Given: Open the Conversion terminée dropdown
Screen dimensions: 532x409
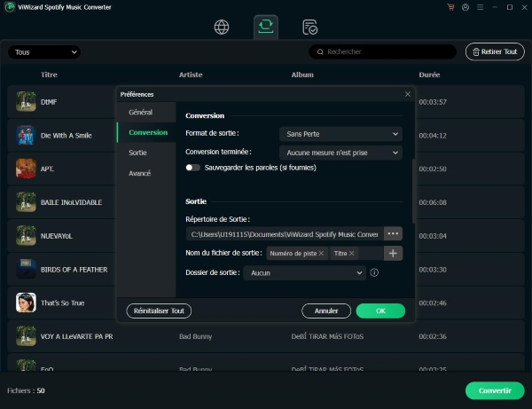Looking at the screenshot, I should pos(340,153).
